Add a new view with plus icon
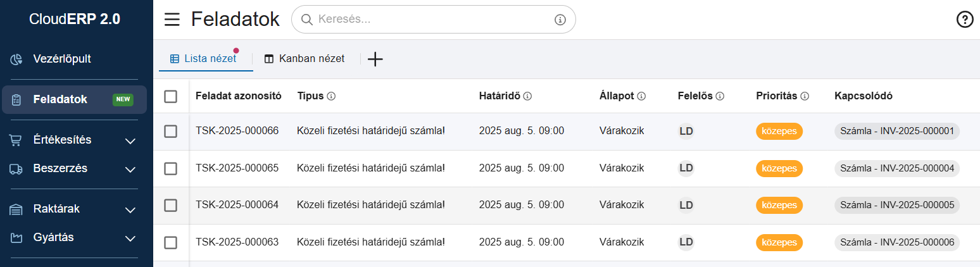The image size is (980, 267). point(375,59)
